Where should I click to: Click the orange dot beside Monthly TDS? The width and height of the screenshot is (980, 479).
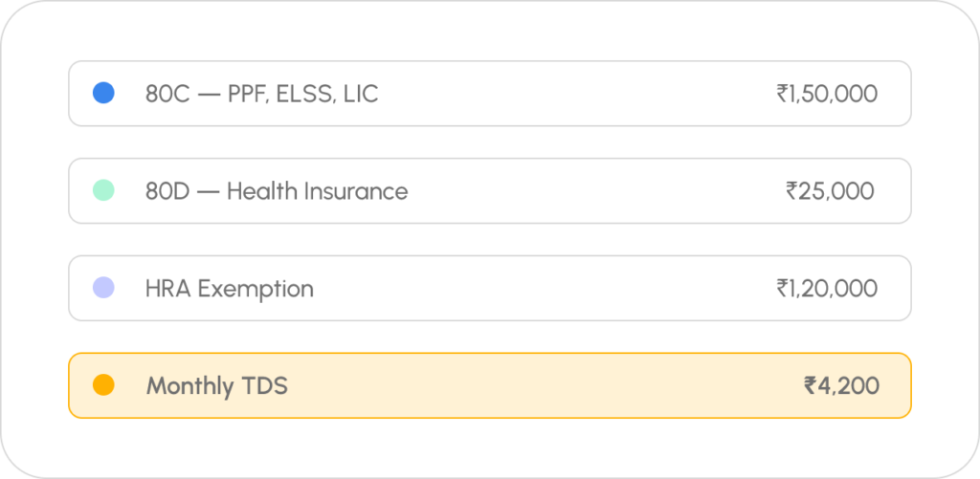coord(103,385)
